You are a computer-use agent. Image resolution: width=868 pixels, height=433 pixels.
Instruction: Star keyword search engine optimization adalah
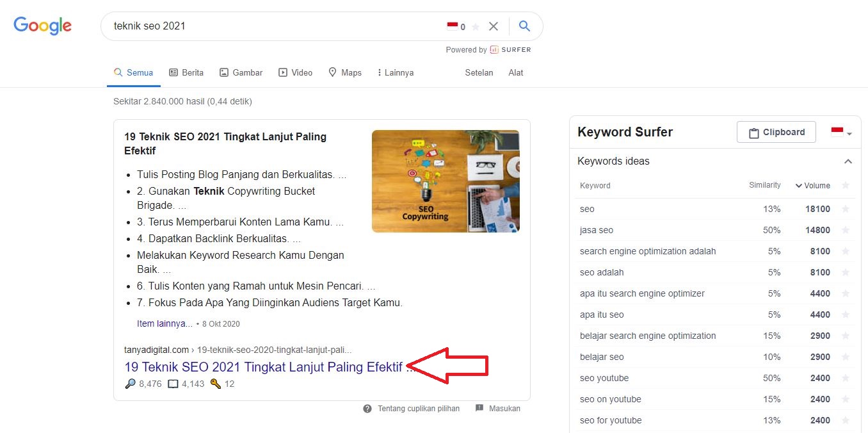coord(846,251)
